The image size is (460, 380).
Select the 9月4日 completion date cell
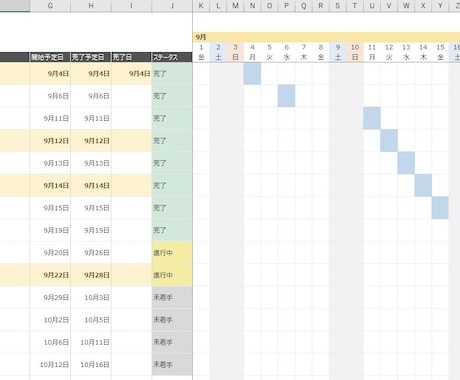coord(131,74)
